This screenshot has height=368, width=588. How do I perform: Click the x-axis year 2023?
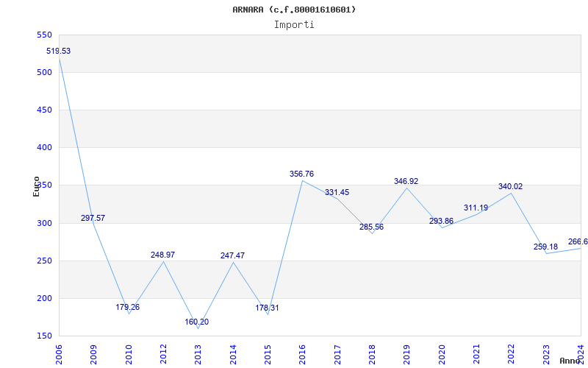pyautogui.click(x=546, y=355)
